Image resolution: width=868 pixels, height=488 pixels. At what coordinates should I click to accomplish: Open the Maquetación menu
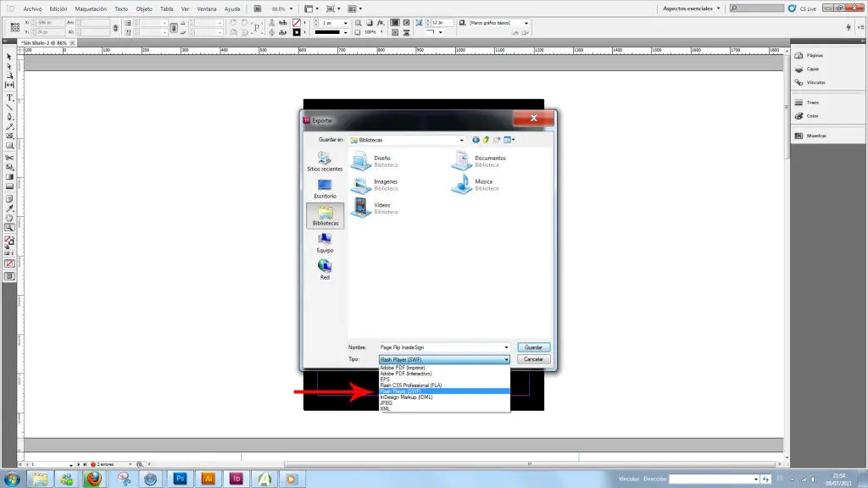(91, 8)
